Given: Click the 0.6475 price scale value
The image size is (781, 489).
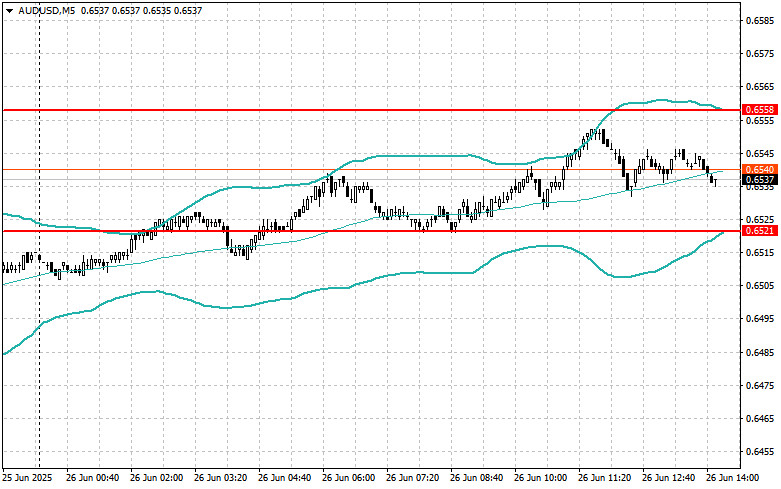Looking at the screenshot, I should pos(760,385).
